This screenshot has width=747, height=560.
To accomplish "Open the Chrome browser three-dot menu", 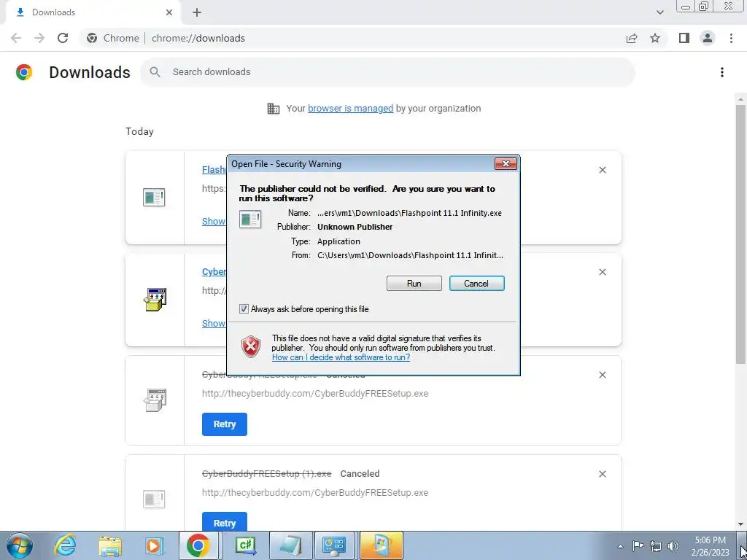I will (x=731, y=38).
